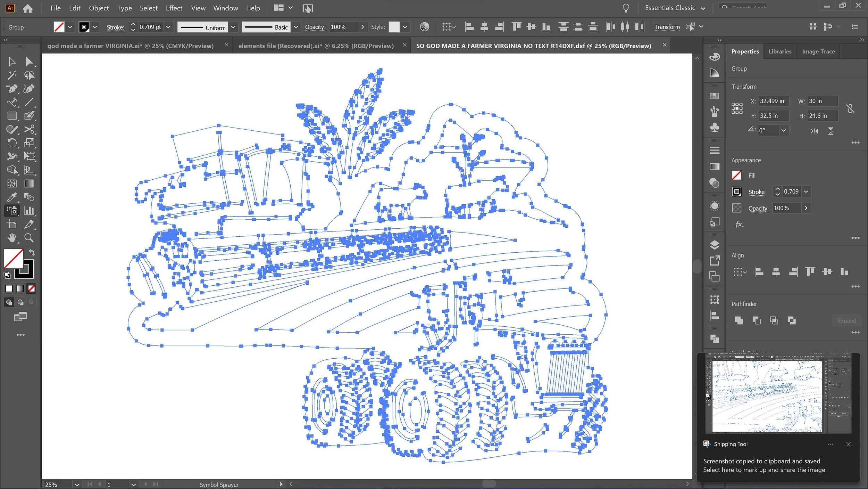Click the Opacity link in Appearance section
868x489 pixels.
click(758, 208)
